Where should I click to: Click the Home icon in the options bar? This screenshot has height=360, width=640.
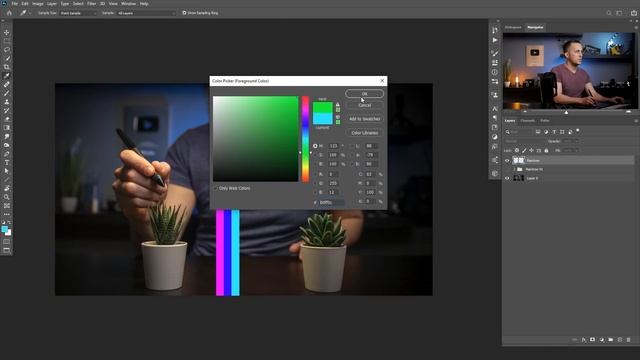[9, 13]
